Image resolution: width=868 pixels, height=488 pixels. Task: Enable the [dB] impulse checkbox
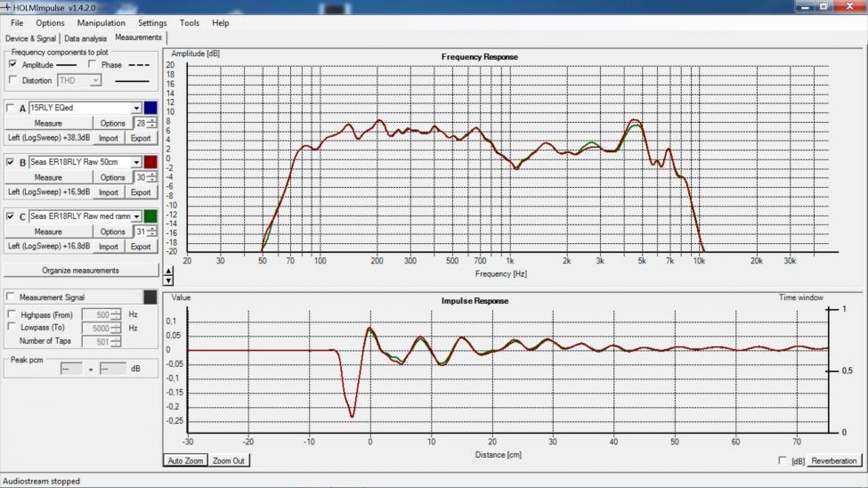pos(783,460)
